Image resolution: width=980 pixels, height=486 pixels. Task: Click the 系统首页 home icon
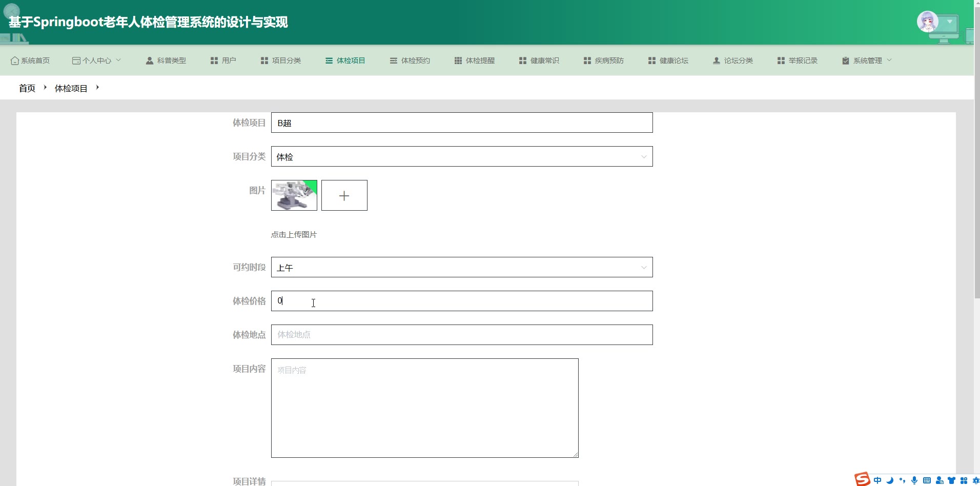pos(15,60)
